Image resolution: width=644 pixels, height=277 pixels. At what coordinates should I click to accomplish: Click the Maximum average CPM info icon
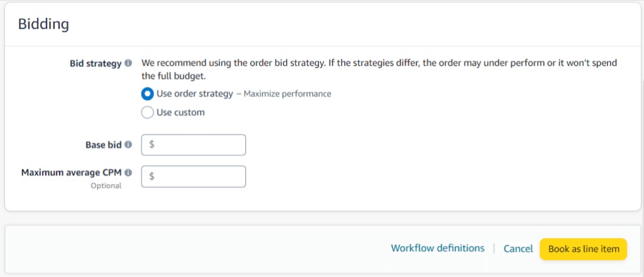pos(128,172)
